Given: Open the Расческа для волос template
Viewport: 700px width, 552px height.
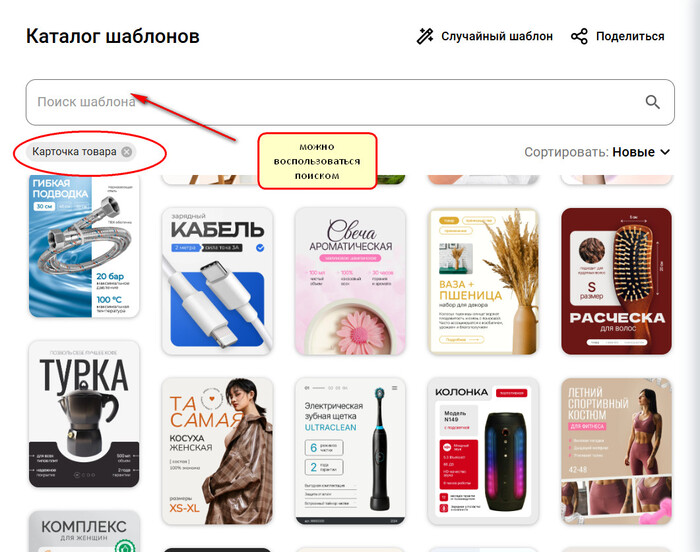Looking at the screenshot, I should click(x=617, y=281).
